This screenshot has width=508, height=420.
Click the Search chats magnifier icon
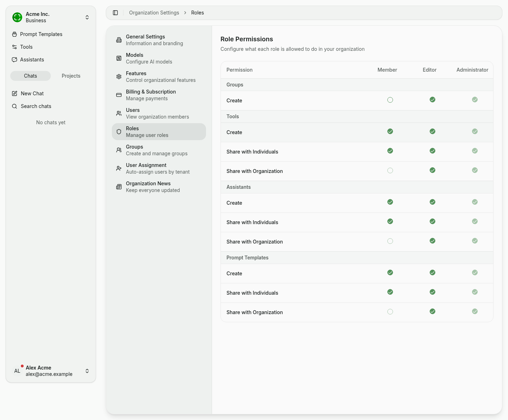pyautogui.click(x=14, y=106)
